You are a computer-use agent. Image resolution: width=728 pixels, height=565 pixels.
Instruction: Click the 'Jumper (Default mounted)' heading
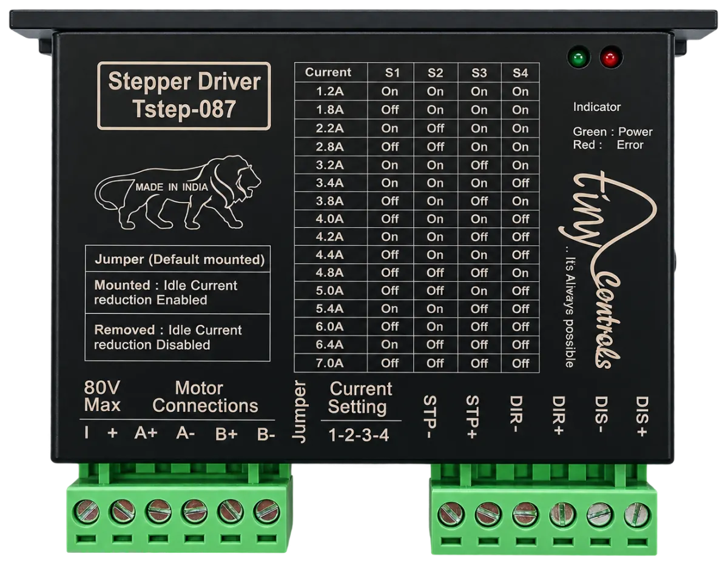tap(180, 260)
